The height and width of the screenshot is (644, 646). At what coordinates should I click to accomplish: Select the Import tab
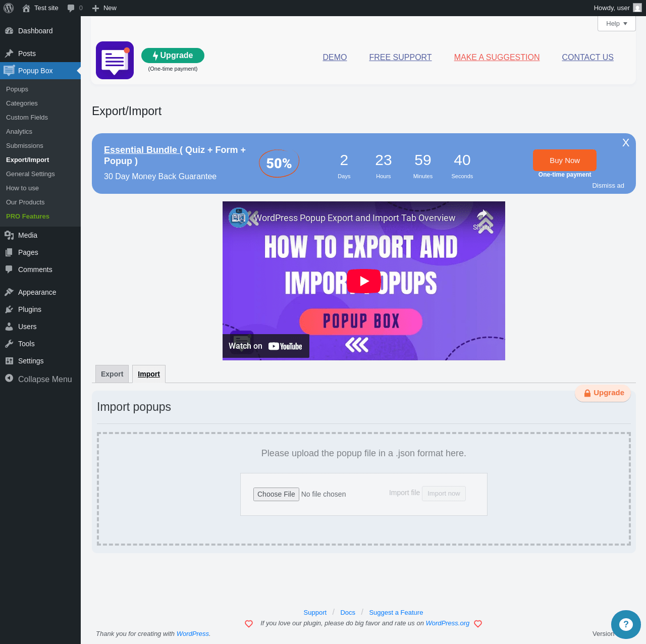149,374
